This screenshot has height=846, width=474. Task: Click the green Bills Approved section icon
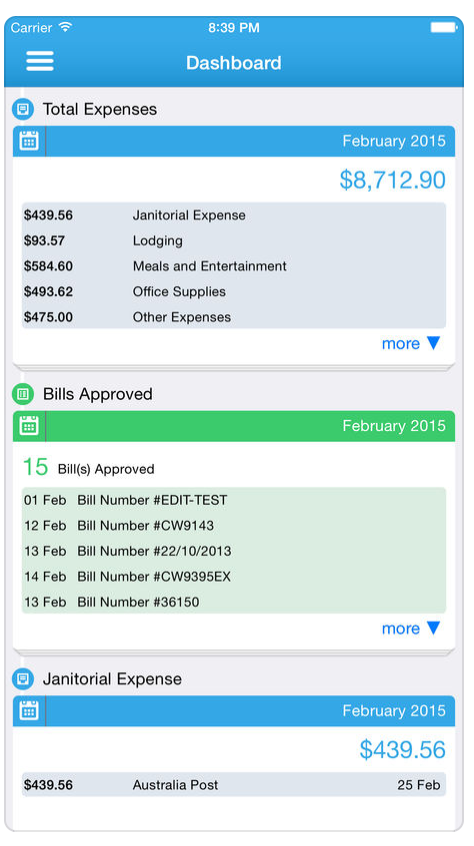[23, 394]
